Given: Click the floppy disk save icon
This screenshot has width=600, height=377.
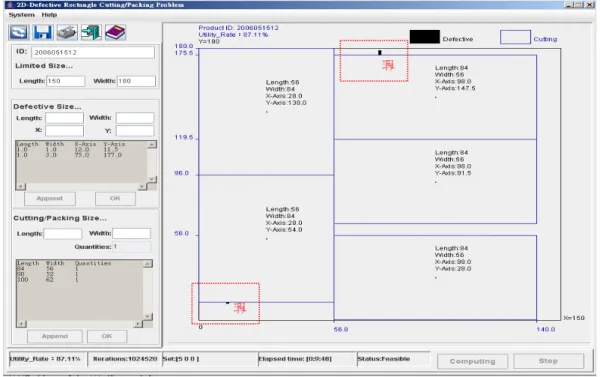Looking at the screenshot, I should tap(42, 32).
